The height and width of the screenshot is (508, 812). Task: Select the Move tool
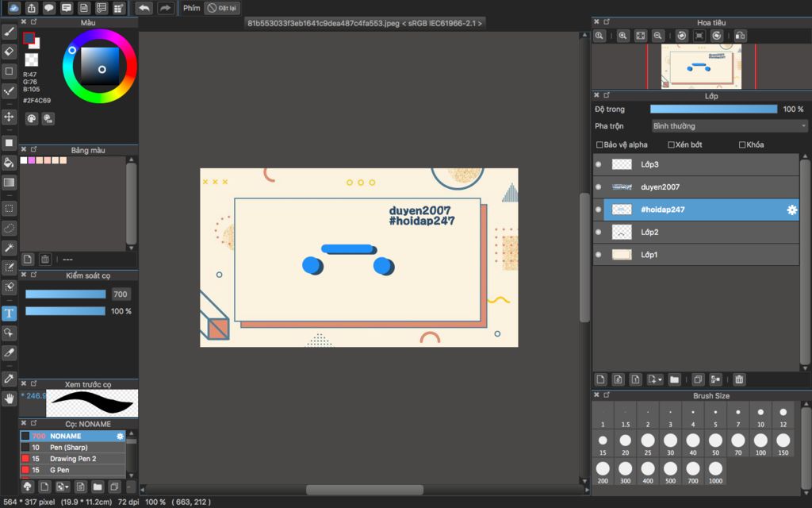[x=9, y=117]
